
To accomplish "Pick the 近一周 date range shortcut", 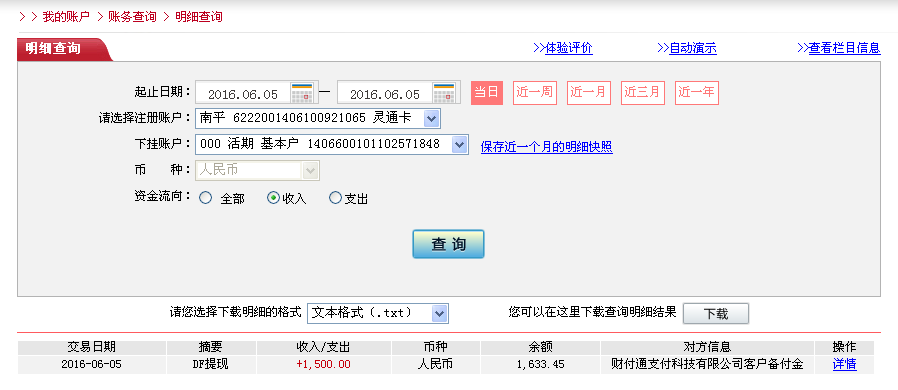I will point(534,93).
